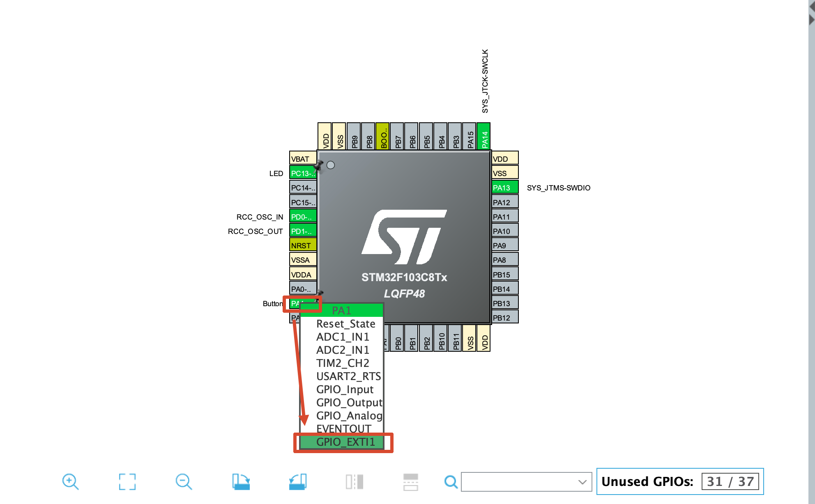This screenshot has height=504, width=815.
Task: Click the PB8 pin
Action: click(x=368, y=136)
